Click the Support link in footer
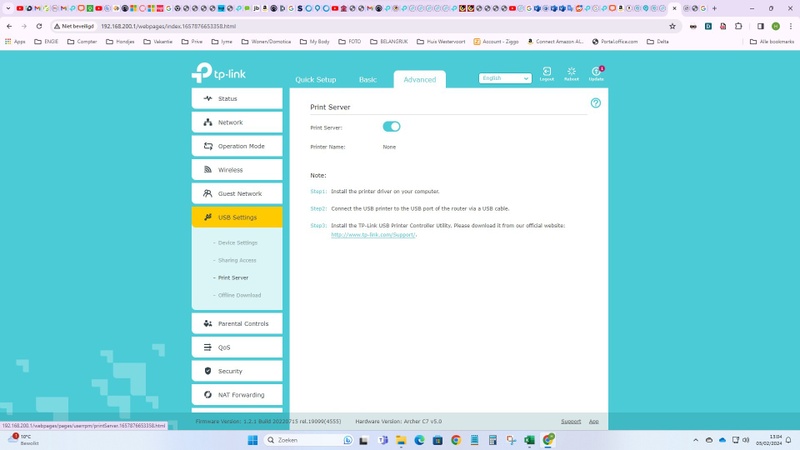This screenshot has height=450, width=800. [571, 421]
